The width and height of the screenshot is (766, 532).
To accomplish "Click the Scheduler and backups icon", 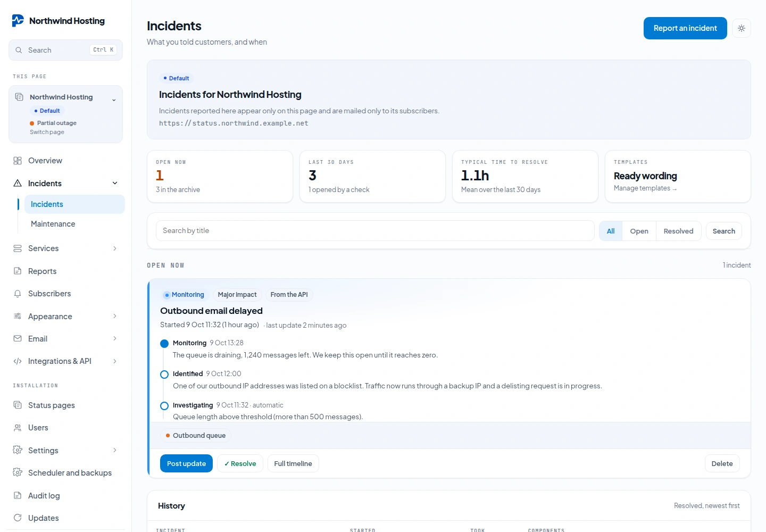I will (x=18, y=473).
